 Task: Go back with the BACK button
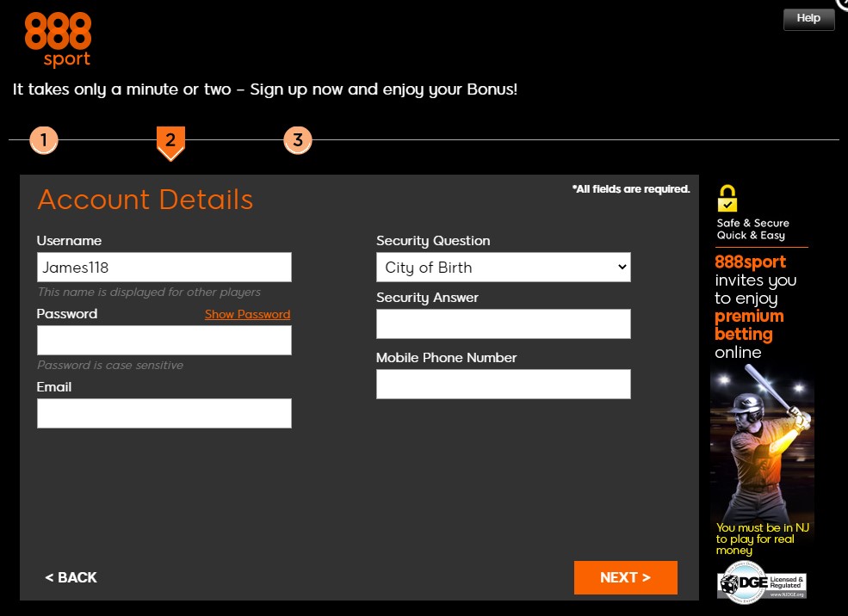(x=71, y=577)
